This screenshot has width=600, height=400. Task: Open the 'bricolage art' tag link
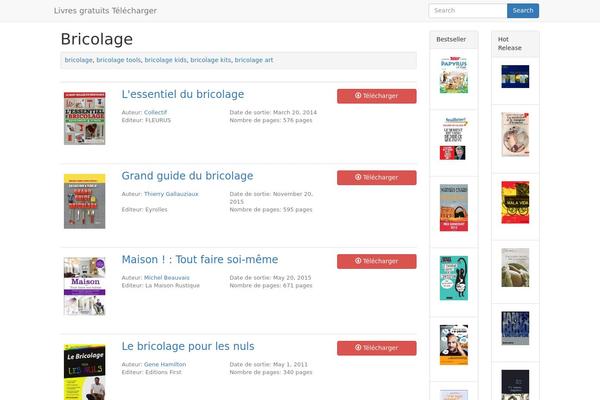(254, 60)
